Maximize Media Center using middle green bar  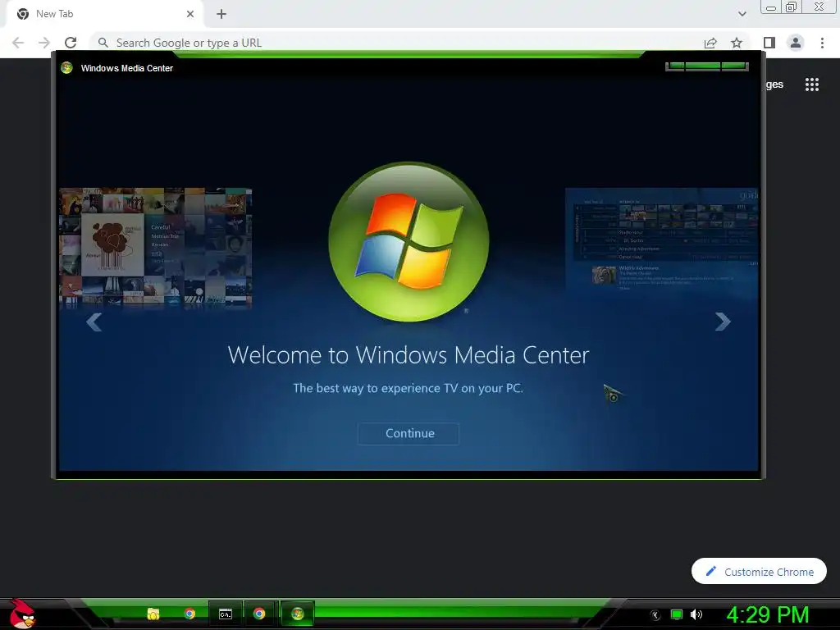point(702,66)
